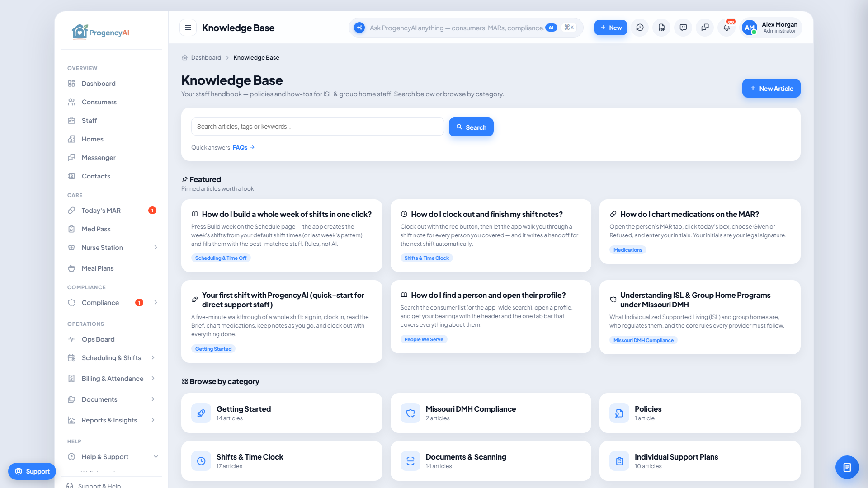This screenshot has width=868, height=488.
Task: Open the FAQs quick answers link
Action: [244, 147]
